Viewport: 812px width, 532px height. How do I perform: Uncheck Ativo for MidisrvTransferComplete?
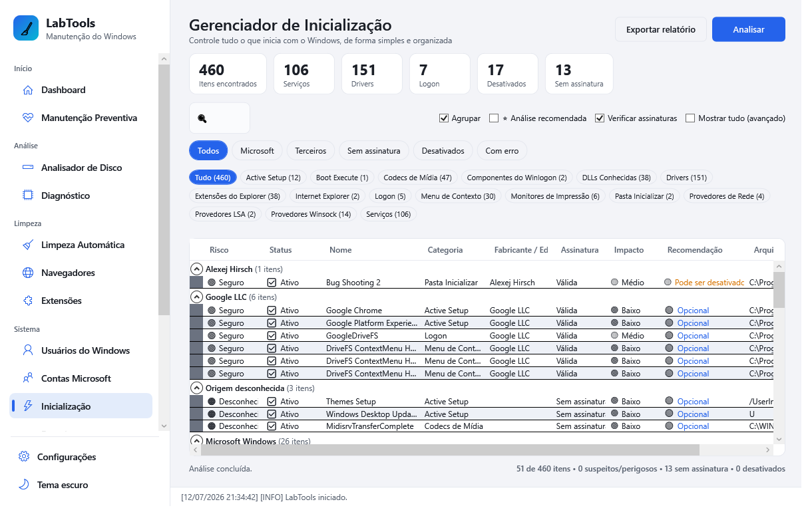tap(272, 426)
